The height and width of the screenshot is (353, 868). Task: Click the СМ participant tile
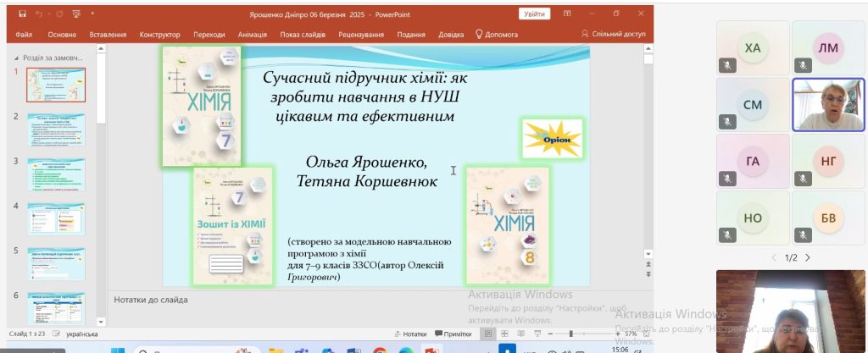click(x=753, y=104)
